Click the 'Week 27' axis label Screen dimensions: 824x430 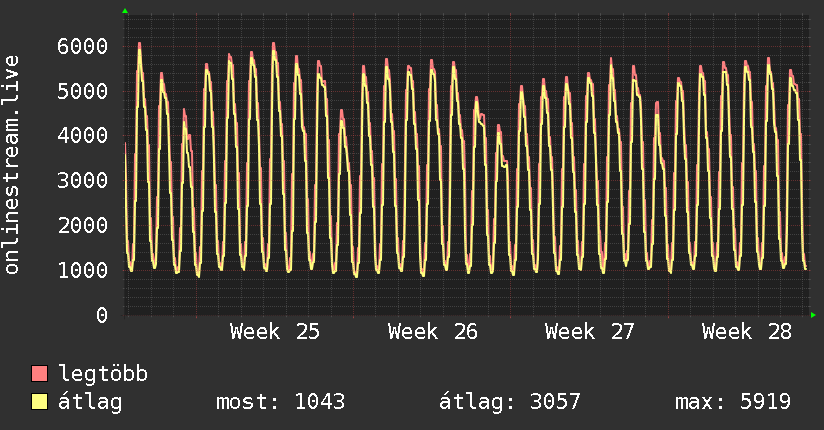[x=590, y=332]
